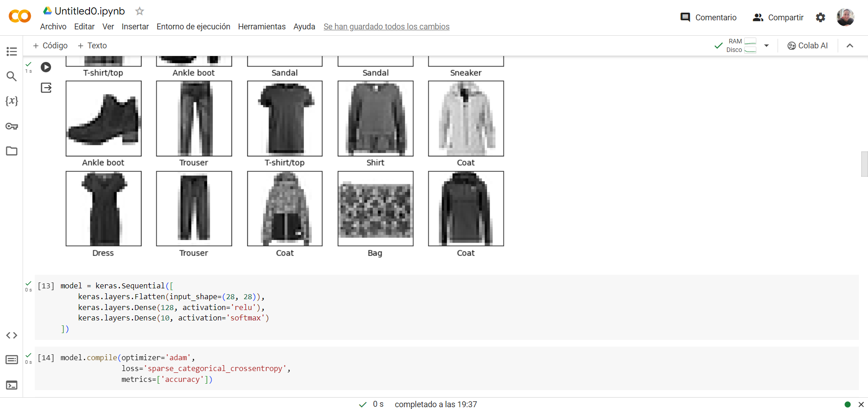
Task: Click the saved changes status link
Action: pos(387,27)
